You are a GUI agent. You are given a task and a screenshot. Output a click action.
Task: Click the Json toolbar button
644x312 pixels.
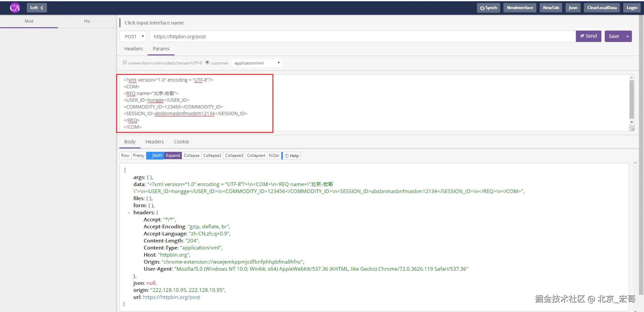tap(573, 8)
